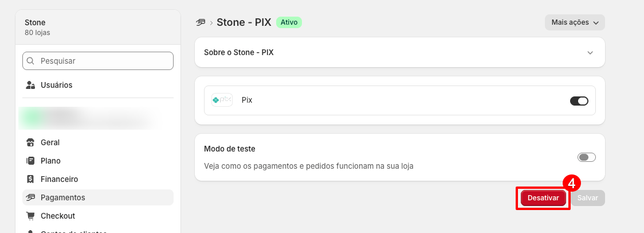
Task: Click the Pix logo thumbnail
Action: click(x=222, y=100)
